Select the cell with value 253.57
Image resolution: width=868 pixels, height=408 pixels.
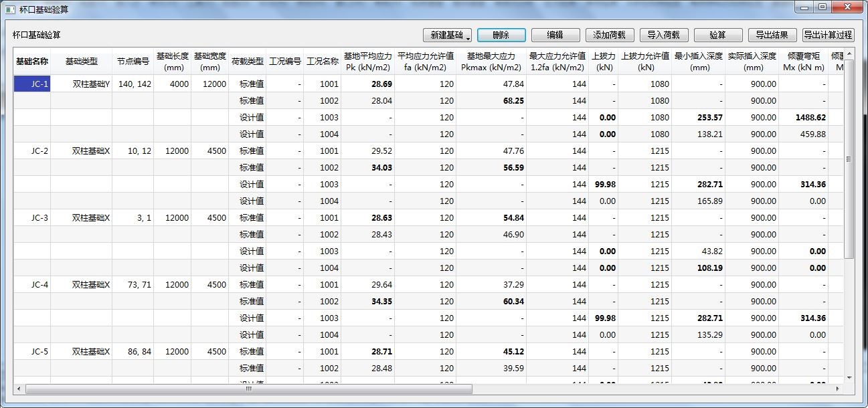[698, 118]
